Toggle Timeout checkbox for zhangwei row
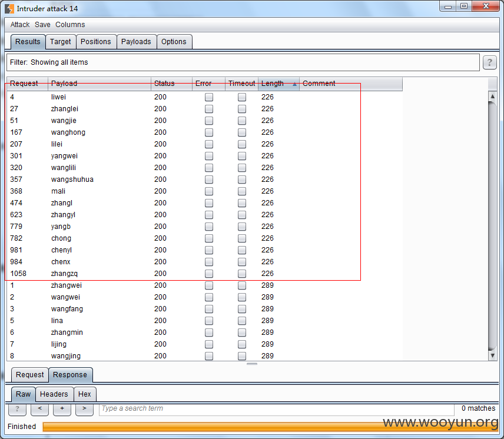The image size is (504, 439). (242, 285)
